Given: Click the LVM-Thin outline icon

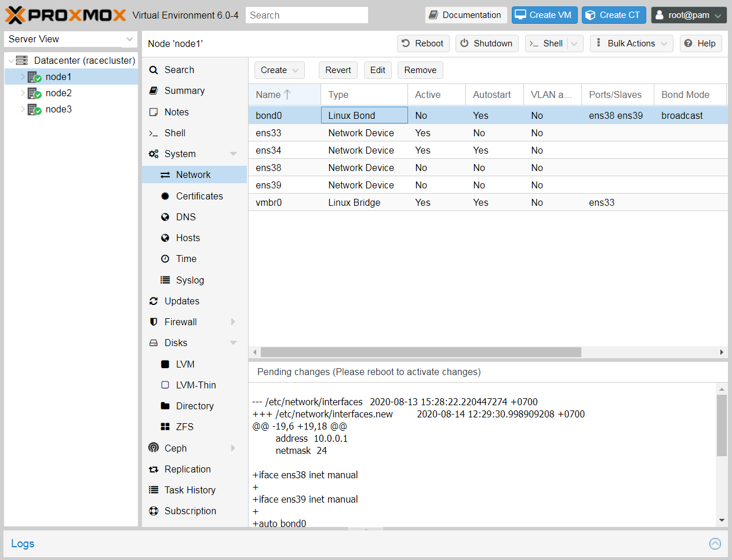Looking at the screenshot, I should 165,385.
